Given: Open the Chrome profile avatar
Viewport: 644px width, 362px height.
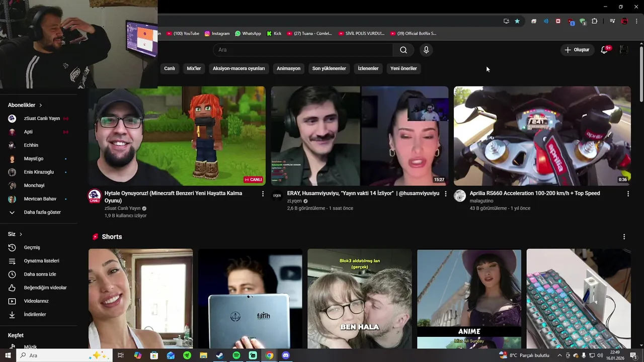Looking at the screenshot, I should click(x=624, y=21).
